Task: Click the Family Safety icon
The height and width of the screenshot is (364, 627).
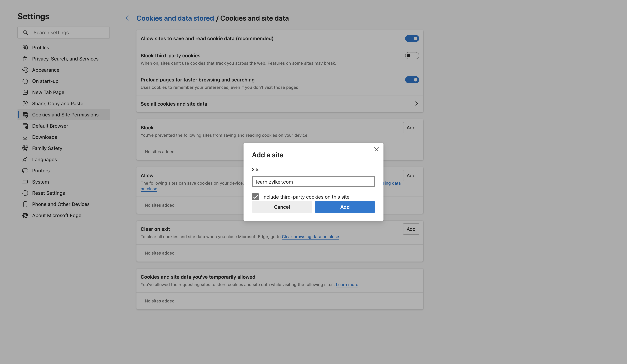Action: pyautogui.click(x=25, y=148)
